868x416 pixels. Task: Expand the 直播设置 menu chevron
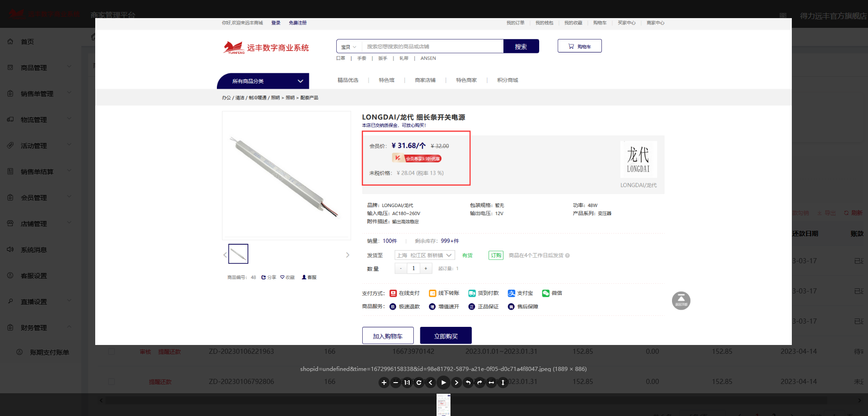click(69, 300)
